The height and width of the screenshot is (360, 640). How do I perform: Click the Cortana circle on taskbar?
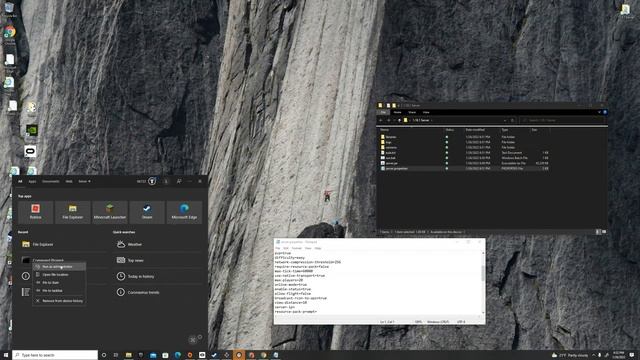tap(104, 355)
